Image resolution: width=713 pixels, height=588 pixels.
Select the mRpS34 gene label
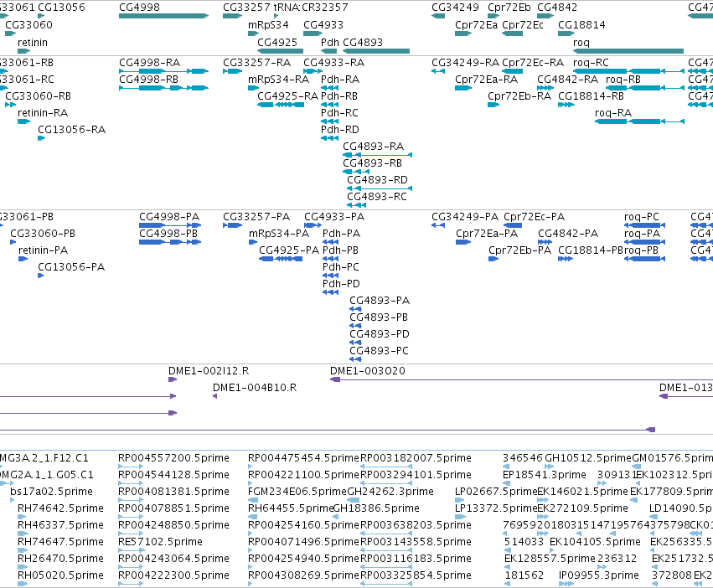[x=268, y=25]
